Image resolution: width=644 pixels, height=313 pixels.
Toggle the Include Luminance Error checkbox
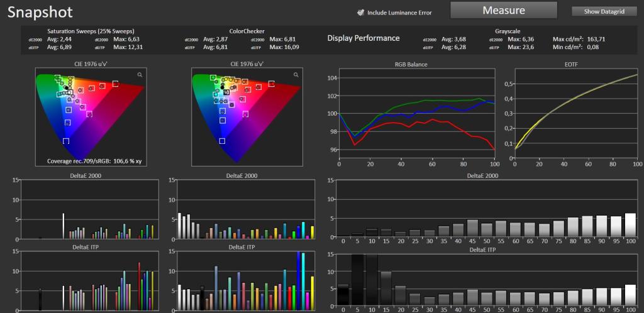coord(360,13)
